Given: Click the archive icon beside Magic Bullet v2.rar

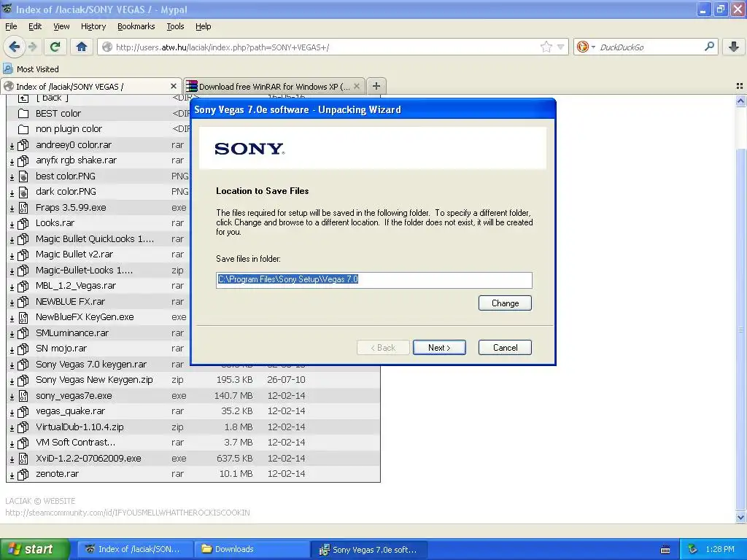Looking at the screenshot, I should tap(23, 254).
